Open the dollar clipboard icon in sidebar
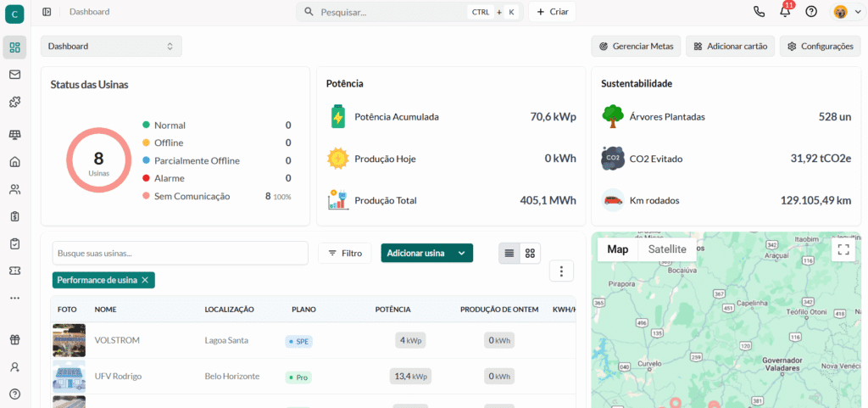Viewport: 868px width, 408px height. point(15,216)
